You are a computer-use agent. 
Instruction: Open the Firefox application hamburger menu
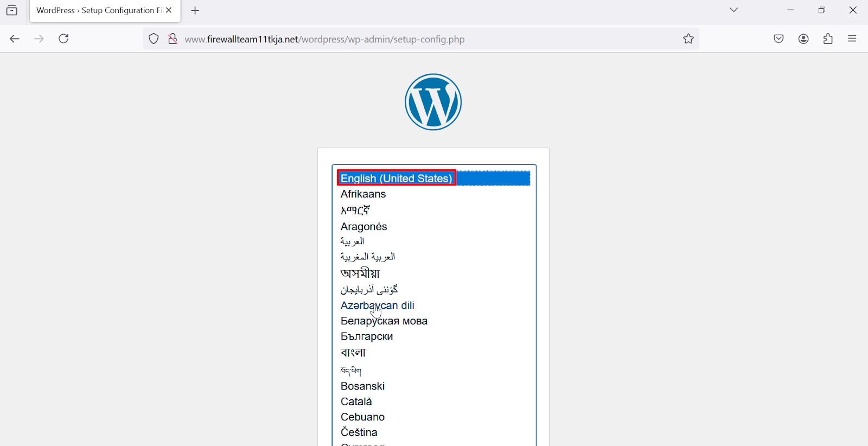pos(852,39)
